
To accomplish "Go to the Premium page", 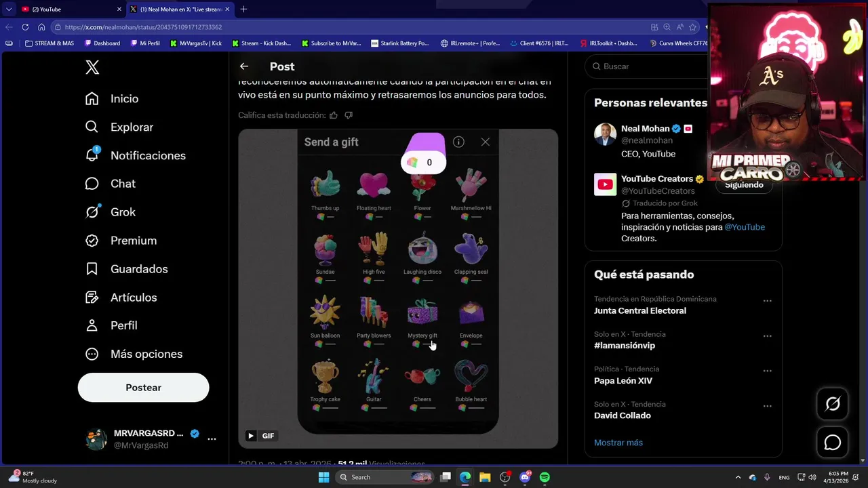I will click(x=121, y=241).
